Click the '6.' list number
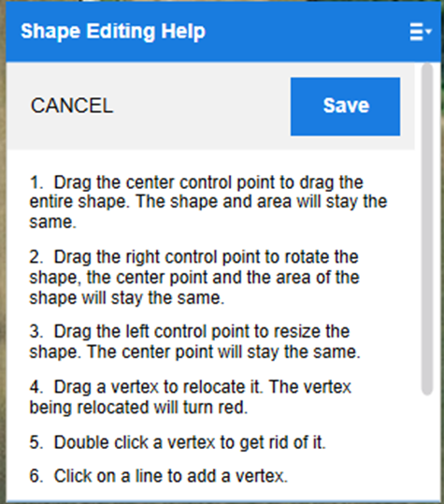Screen dimensions: 444x504 coord(36,476)
